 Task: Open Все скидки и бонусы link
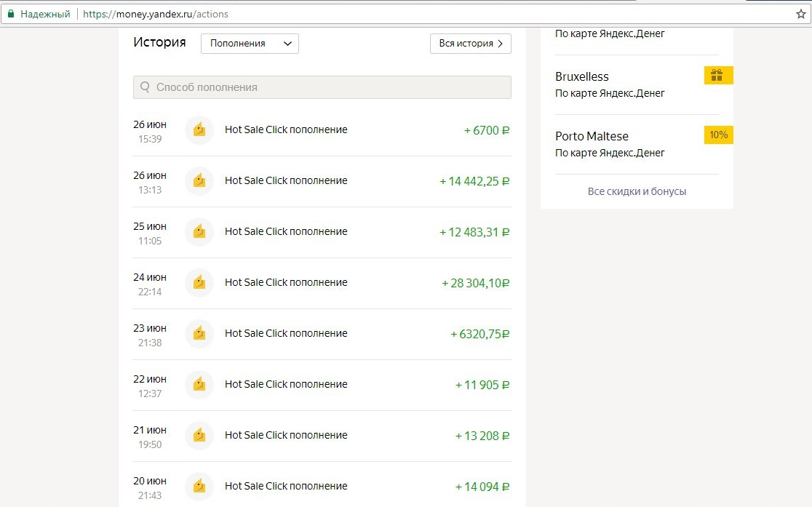[x=637, y=191]
